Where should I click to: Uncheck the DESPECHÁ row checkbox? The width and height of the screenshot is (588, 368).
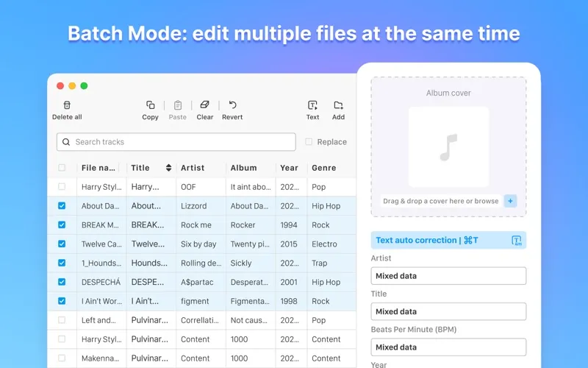click(62, 282)
